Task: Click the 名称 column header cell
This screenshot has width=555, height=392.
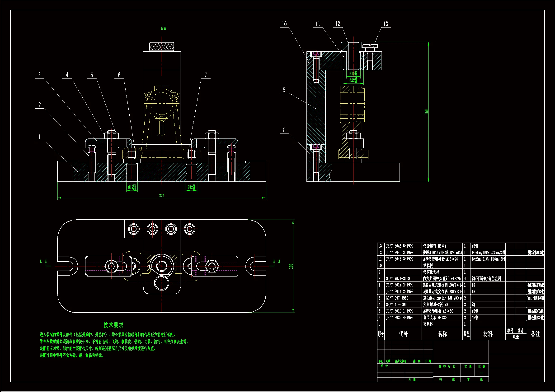Action: coord(442,334)
